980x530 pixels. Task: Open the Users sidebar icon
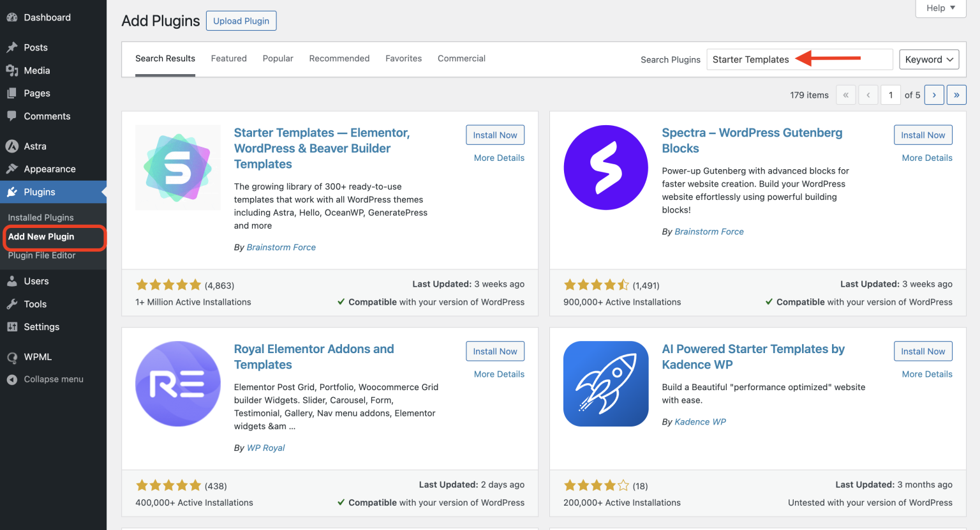click(13, 281)
